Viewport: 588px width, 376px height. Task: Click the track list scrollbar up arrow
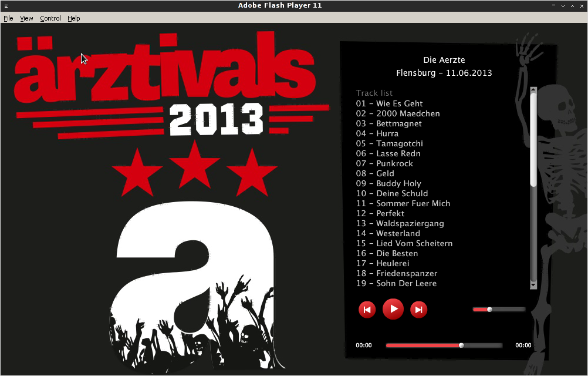coord(533,90)
